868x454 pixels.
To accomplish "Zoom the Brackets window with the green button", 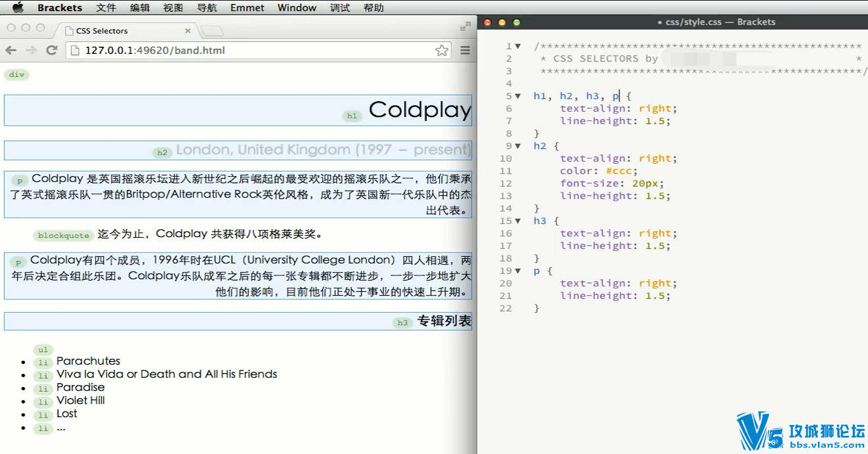I will coord(516,22).
